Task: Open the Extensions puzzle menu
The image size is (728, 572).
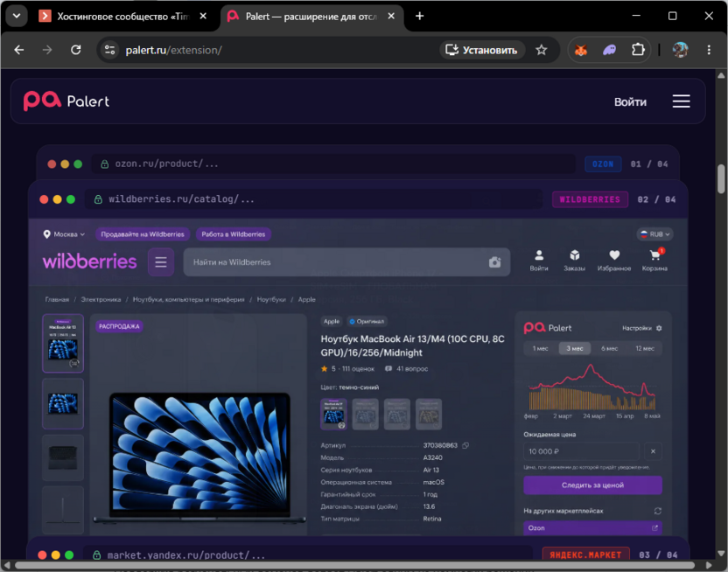Action: click(x=638, y=50)
